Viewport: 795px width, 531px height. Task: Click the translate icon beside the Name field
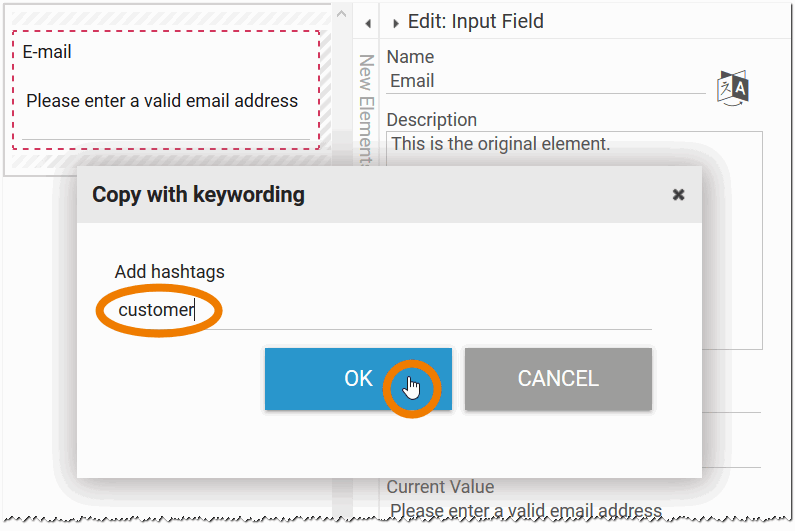733,87
